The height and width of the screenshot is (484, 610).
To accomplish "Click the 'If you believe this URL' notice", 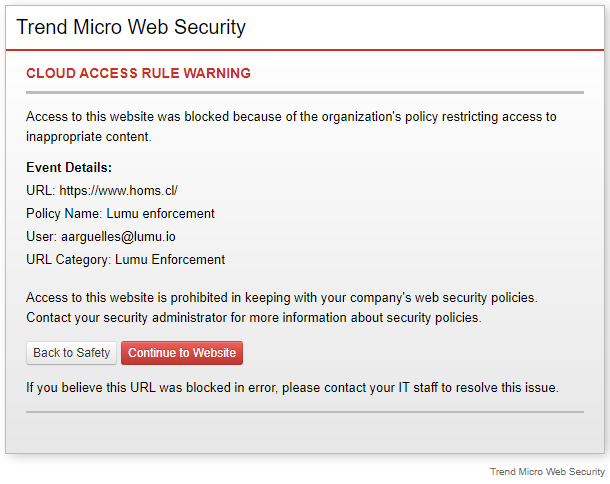I will (292, 387).
